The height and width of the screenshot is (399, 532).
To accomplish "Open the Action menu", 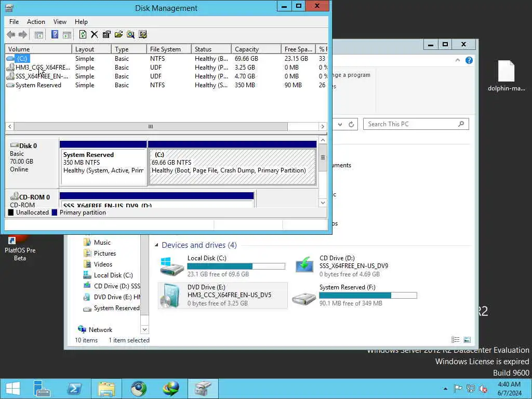I will tap(36, 22).
